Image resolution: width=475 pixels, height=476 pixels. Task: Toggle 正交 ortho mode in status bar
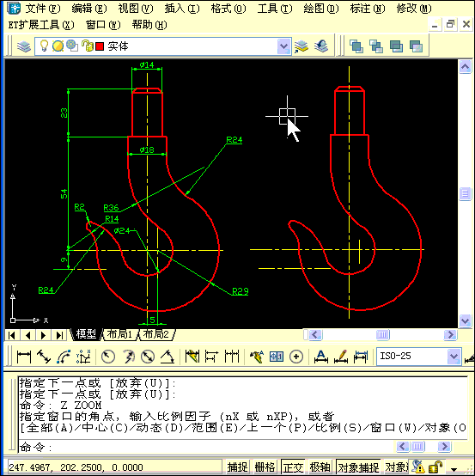click(x=293, y=467)
